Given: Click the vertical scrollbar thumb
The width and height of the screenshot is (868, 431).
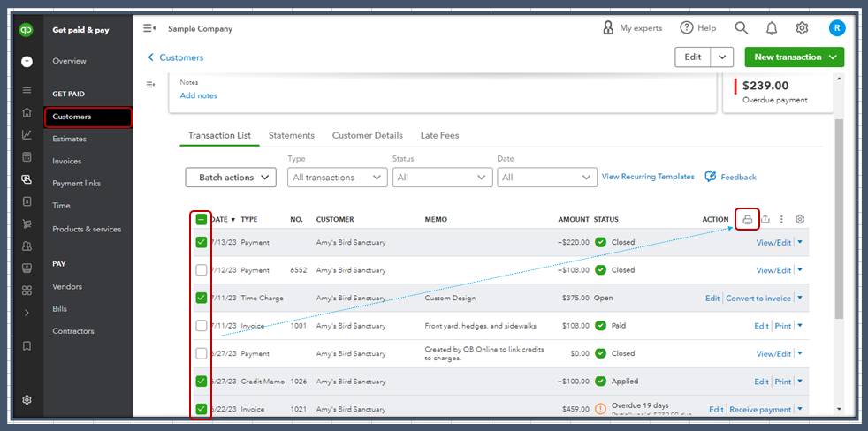Looking at the screenshot, I should click(x=839, y=218).
